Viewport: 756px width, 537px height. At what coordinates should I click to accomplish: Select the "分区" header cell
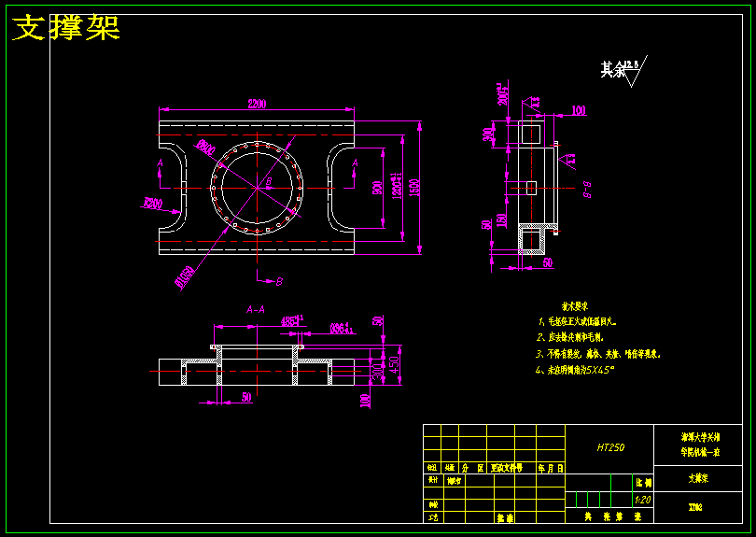(472, 468)
